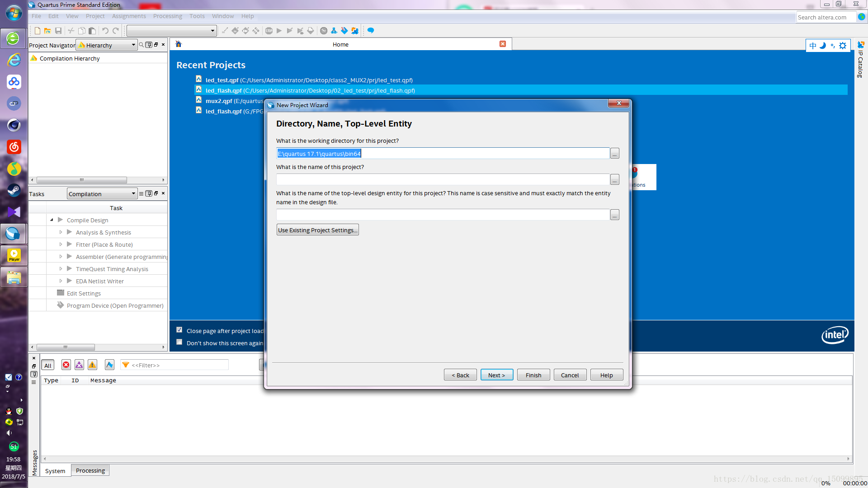Click the blue speech bubble feedback icon
Screen dimensions: 868x488
tap(371, 31)
